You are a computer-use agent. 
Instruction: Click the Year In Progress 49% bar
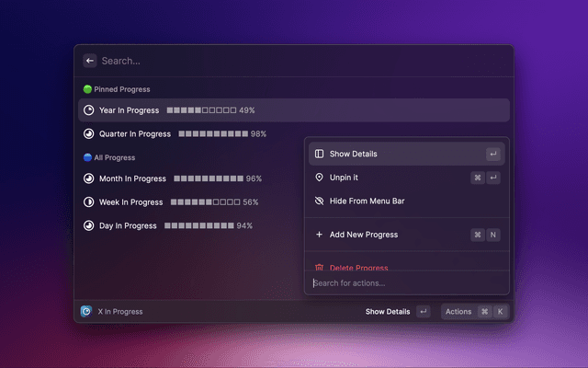click(210, 110)
